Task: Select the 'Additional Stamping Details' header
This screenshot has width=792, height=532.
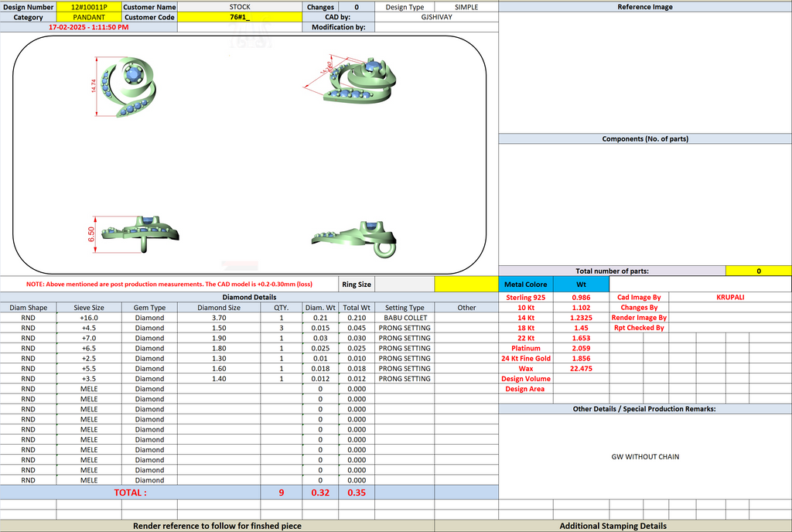Action: (613, 526)
